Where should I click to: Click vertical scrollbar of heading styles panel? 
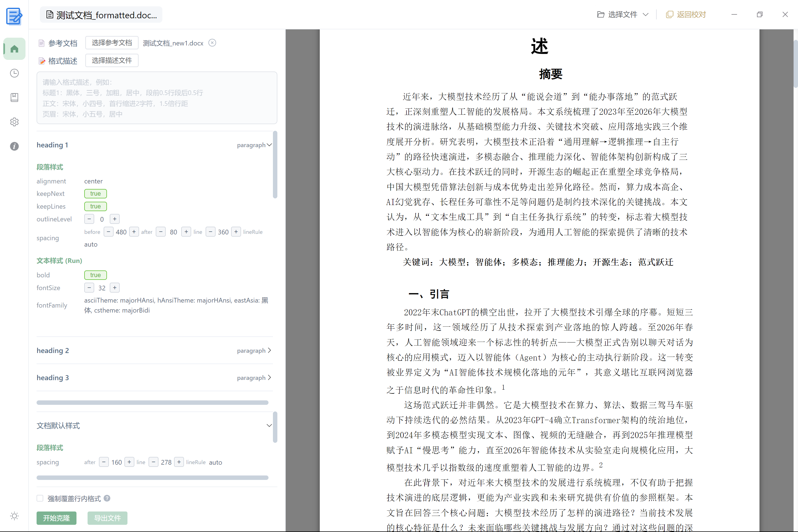(275, 165)
